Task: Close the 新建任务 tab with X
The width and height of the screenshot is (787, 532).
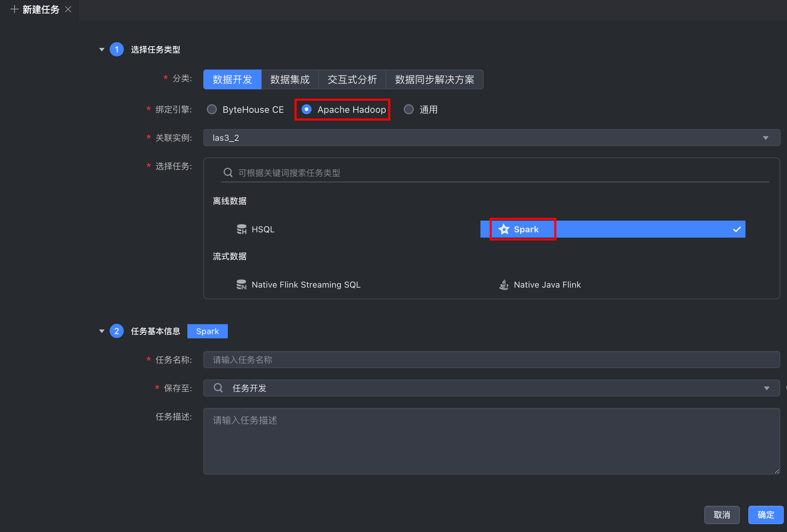Action: 68,10
